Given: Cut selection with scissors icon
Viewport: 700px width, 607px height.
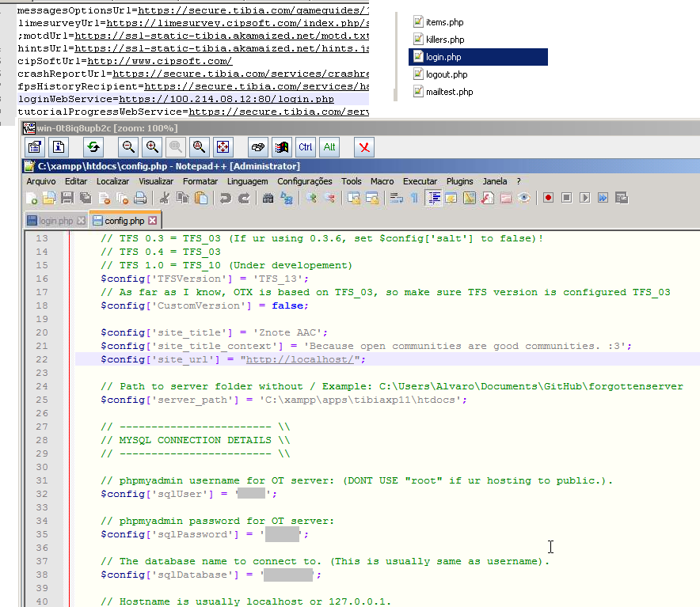Looking at the screenshot, I should (164, 198).
